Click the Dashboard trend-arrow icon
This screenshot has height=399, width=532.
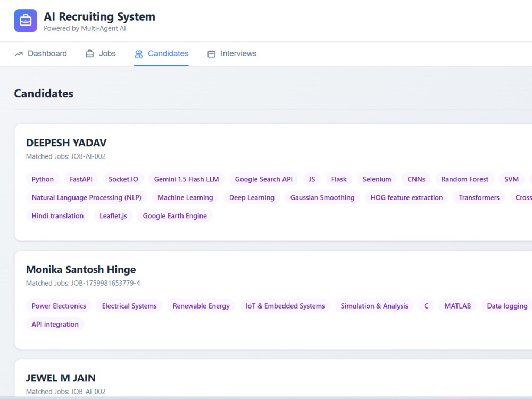19,54
